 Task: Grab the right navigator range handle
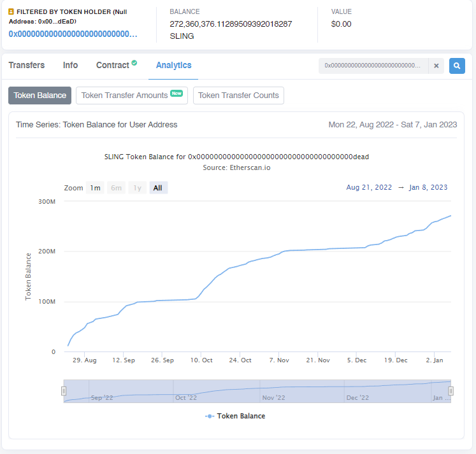[451, 391]
